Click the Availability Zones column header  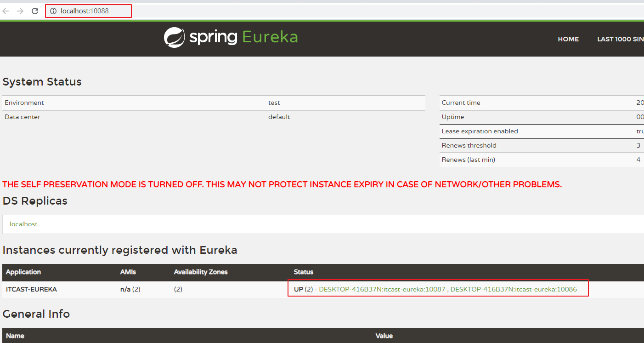point(201,272)
